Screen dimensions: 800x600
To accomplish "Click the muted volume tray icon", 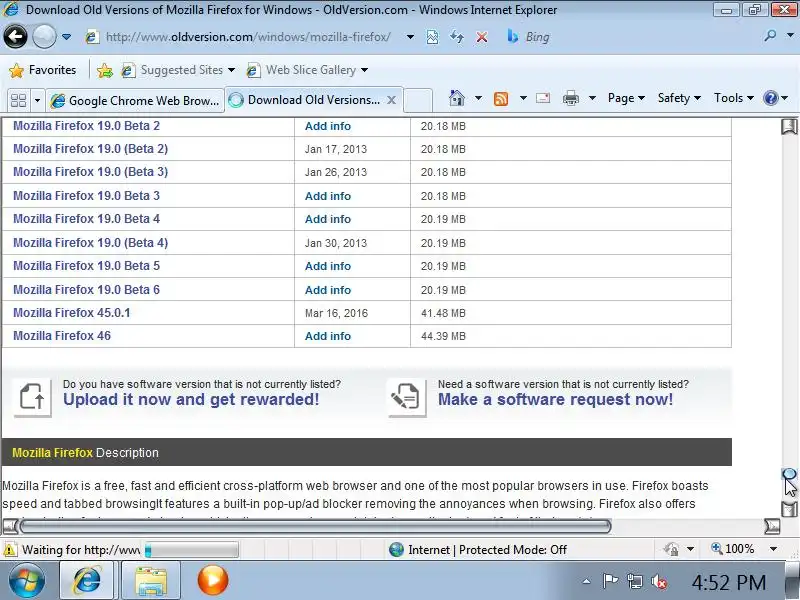I will 659,581.
